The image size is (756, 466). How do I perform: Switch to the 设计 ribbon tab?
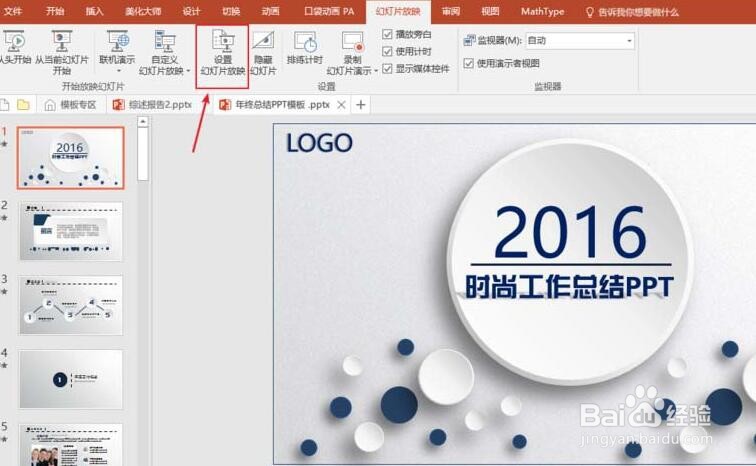(x=191, y=11)
